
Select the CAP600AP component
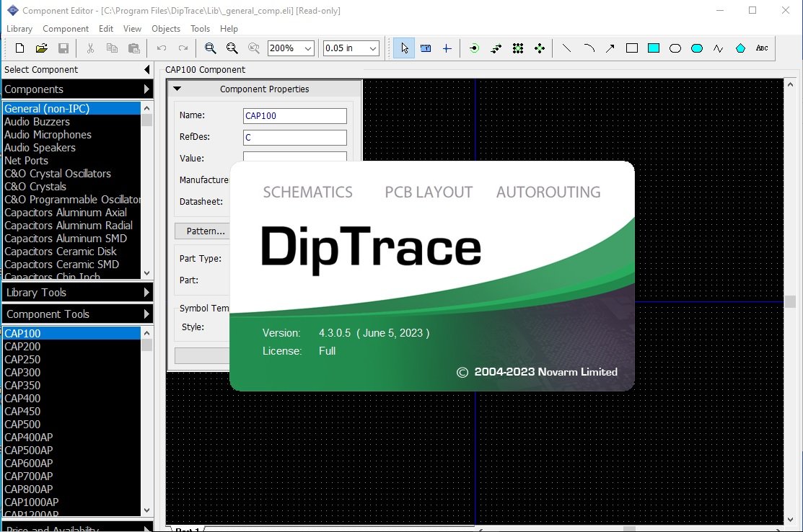pos(71,464)
